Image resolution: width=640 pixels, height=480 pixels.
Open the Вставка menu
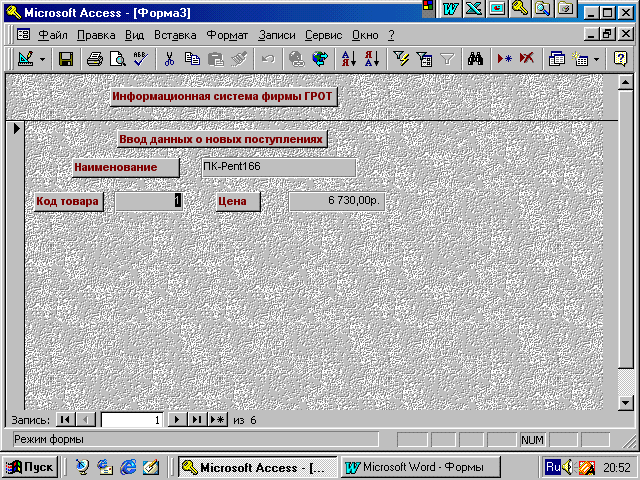click(175, 36)
